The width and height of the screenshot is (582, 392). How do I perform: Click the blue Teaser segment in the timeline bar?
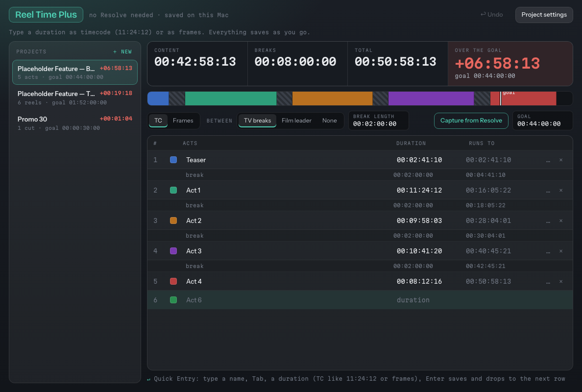coord(159,99)
